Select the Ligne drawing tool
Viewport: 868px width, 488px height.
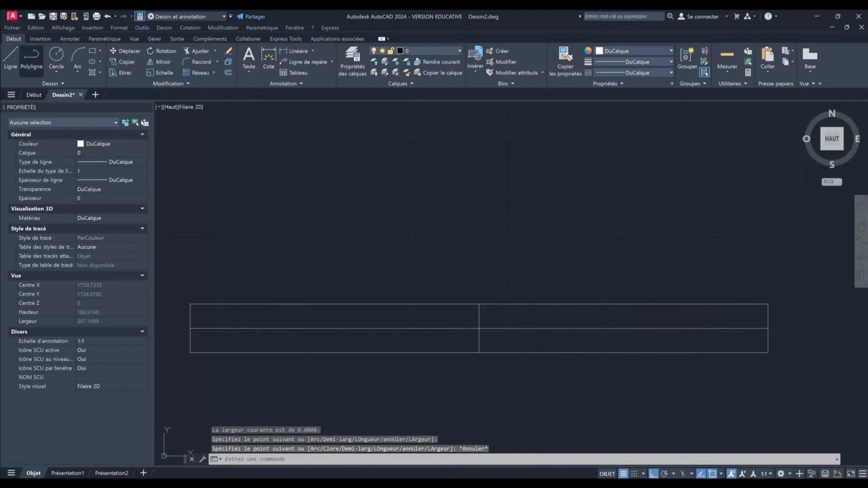[10, 58]
